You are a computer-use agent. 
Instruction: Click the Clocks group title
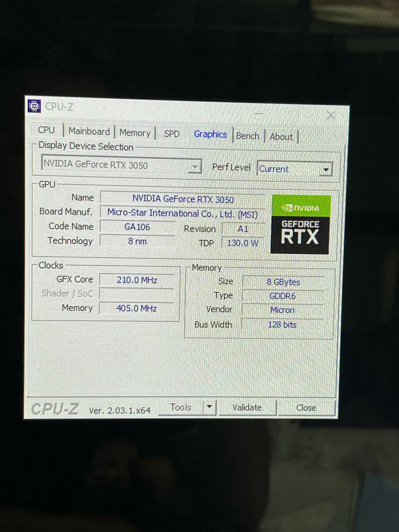[x=51, y=265]
